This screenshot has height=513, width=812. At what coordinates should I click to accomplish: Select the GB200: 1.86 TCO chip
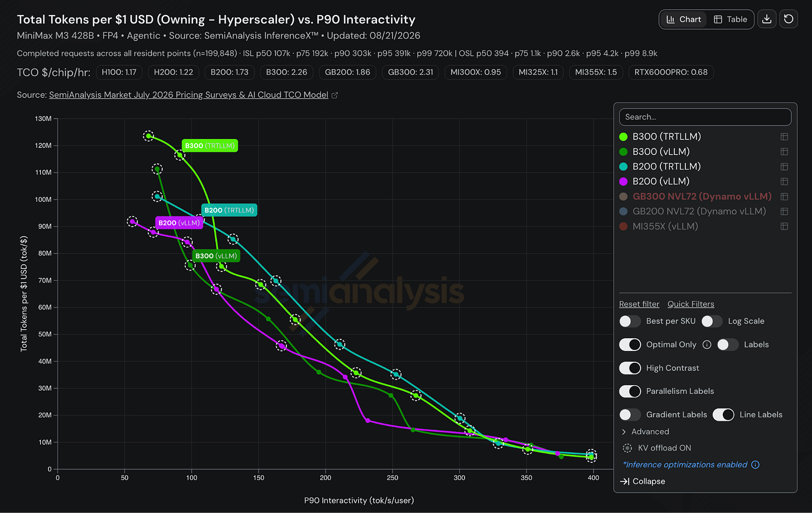point(347,72)
